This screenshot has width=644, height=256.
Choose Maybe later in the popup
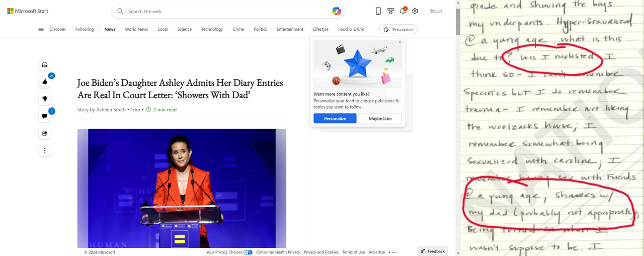tap(380, 118)
